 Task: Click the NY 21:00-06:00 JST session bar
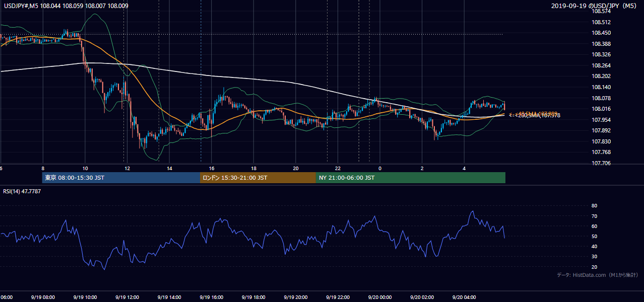coord(411,178)
